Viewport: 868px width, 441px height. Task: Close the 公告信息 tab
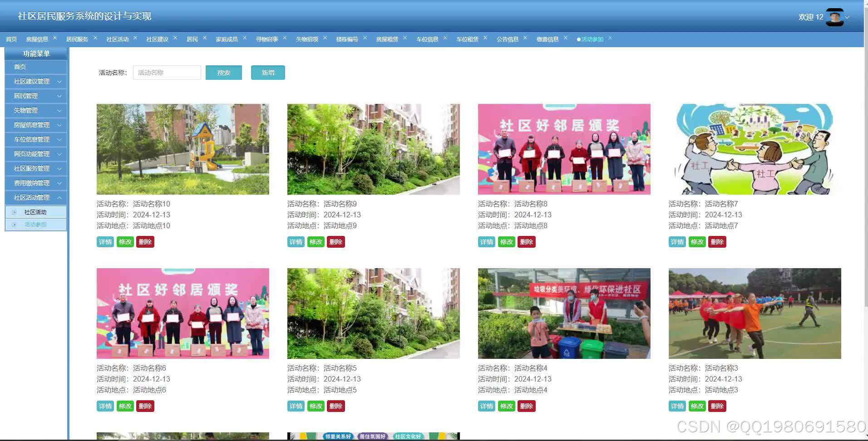(x=525, y=38)
